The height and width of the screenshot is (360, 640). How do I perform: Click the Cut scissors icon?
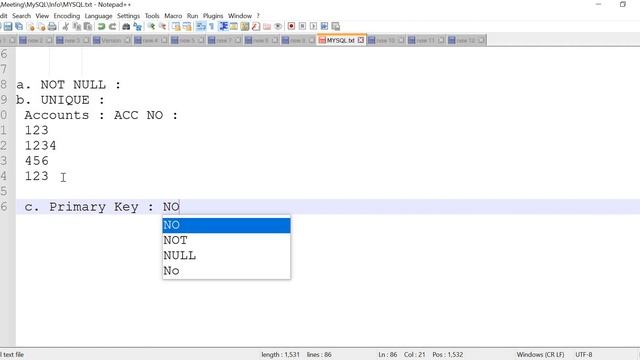(x=65, y=27)
